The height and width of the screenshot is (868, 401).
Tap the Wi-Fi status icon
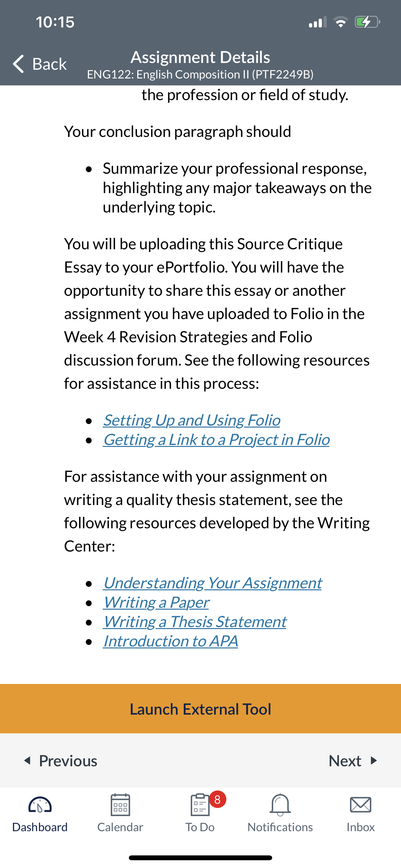tap(341, 22)
